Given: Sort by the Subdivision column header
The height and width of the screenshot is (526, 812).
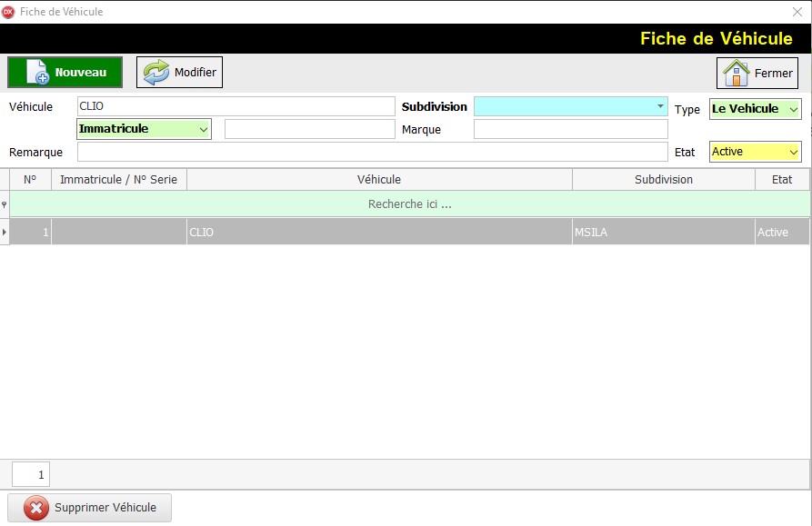Looking at the screenshot, I should (x=663, y=180).
